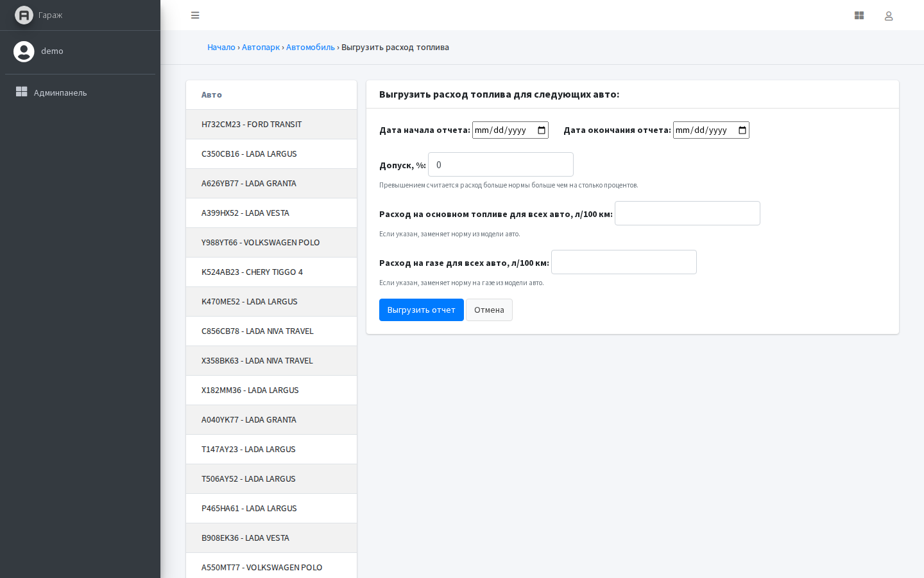Select row C350CB16 - LADA LARGUS
This screenshot has height=578, width=924.
click(271, 154)
